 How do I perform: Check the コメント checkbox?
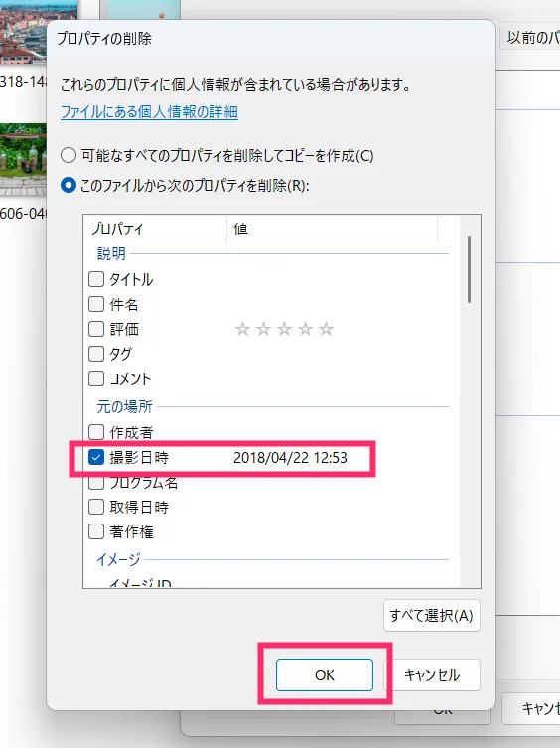(96, 378)
